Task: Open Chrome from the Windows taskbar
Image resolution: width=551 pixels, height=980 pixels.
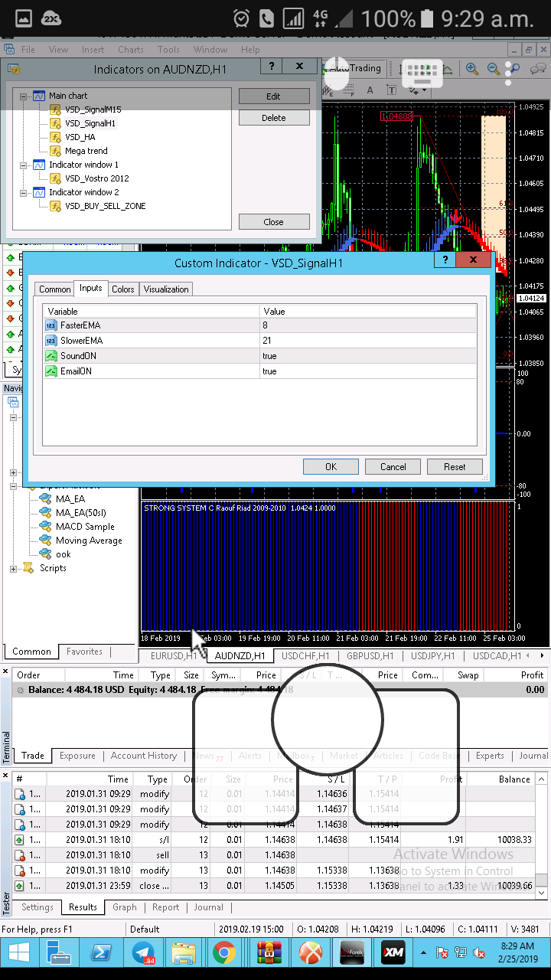Action: [224, 952]
